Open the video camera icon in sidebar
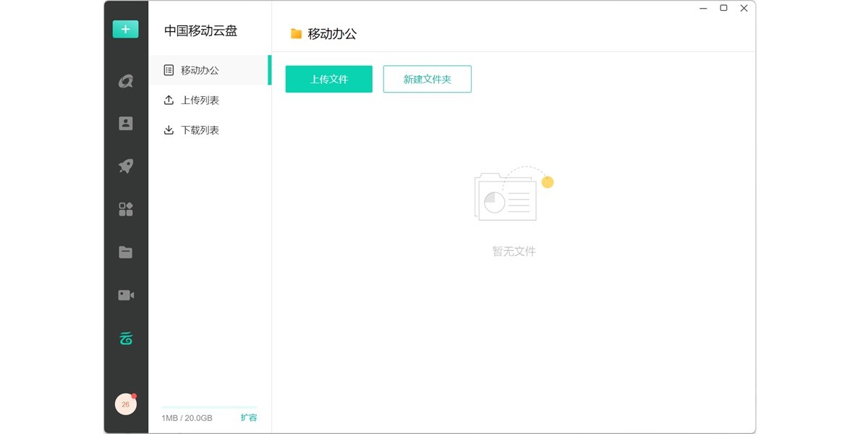The height and width of the screenshot is (434, 868). (x=126, y=295)
